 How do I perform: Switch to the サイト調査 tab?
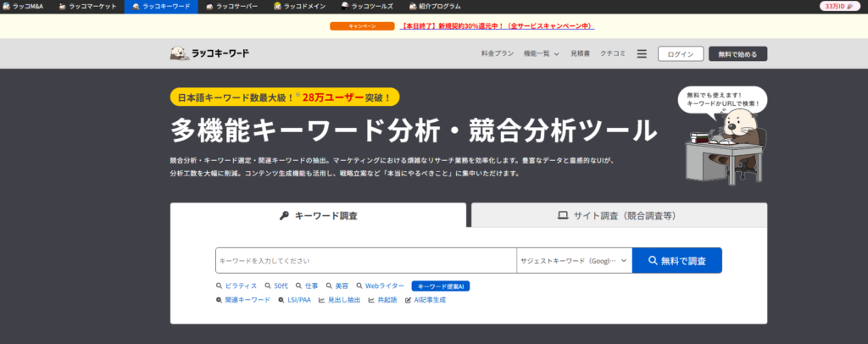coord(619,215)
